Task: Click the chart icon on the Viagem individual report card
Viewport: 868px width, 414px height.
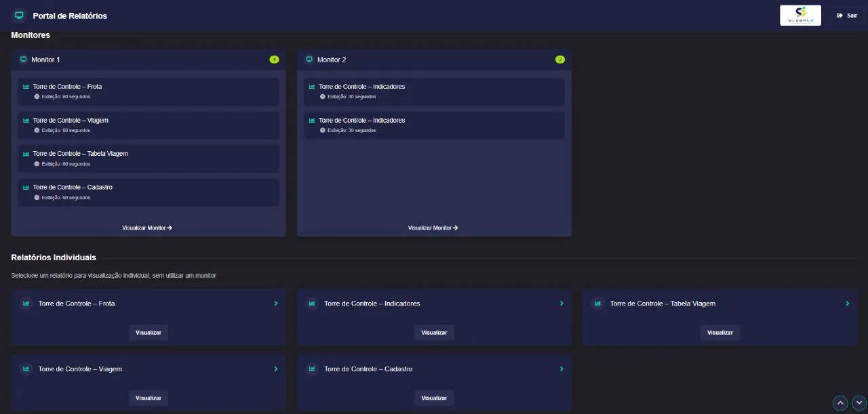Action: click(26, 369)
